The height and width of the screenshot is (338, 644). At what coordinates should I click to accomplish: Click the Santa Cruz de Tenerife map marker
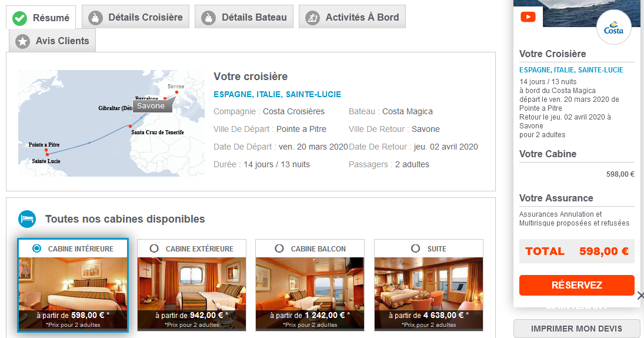pyautogui.click(x=130, y=126)
